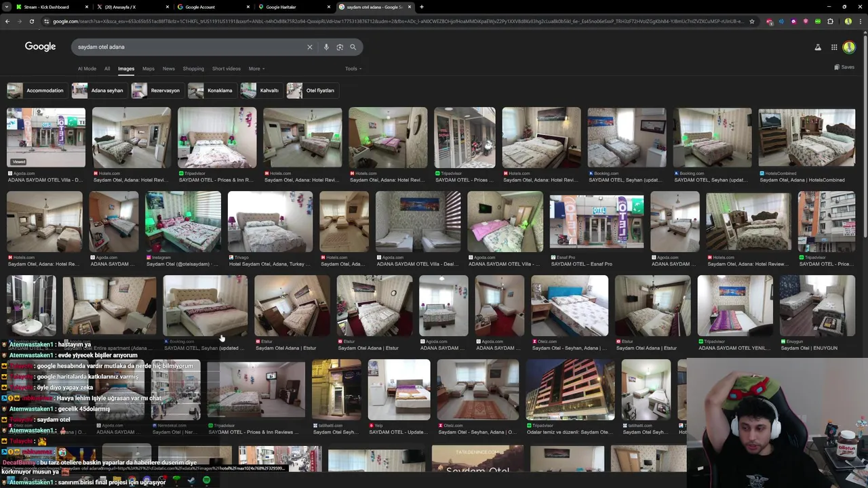Image resolution: width=868 pixels, height=488 pixels.
Task: Click 'Saydam Otel | ENUYGUN' caption
Action: pos(809,348)
